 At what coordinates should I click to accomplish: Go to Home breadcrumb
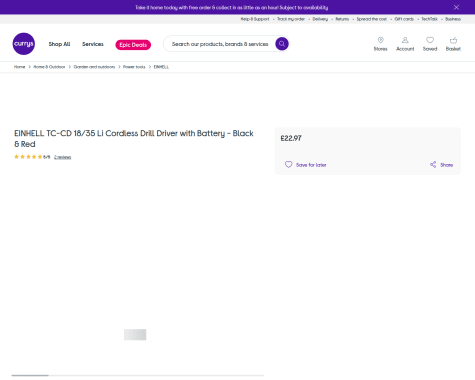pos(19,67)
